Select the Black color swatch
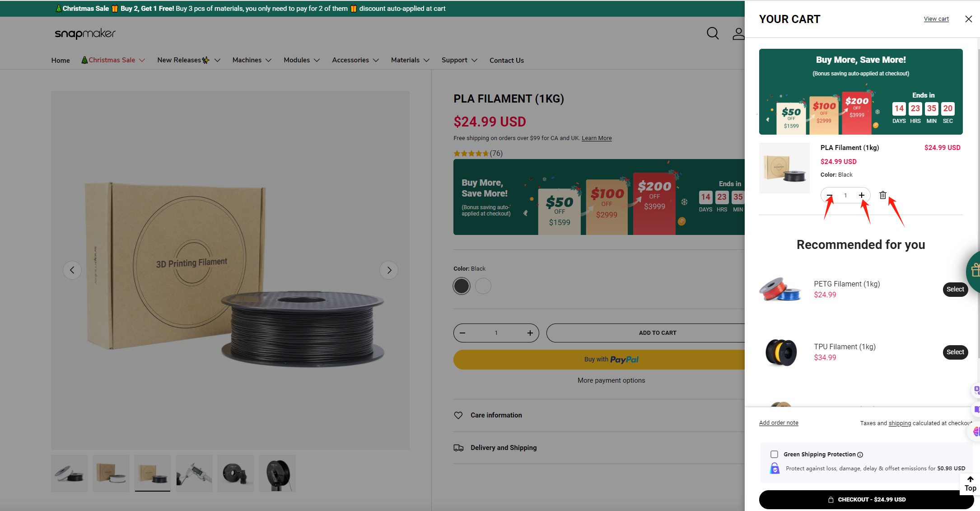This screenshot has width=980, height=511. click(x=462, y=286)
